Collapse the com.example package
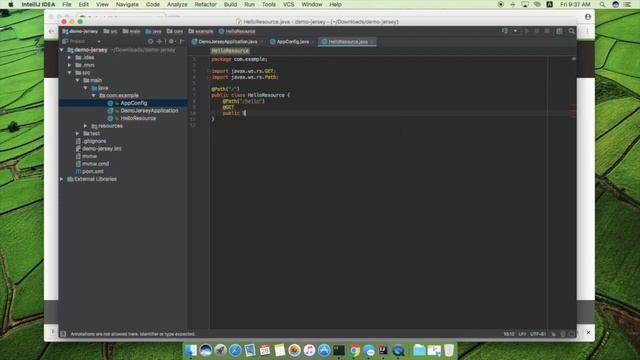Image resolution: width=640 pixels, height=360 pixels. 93,96
